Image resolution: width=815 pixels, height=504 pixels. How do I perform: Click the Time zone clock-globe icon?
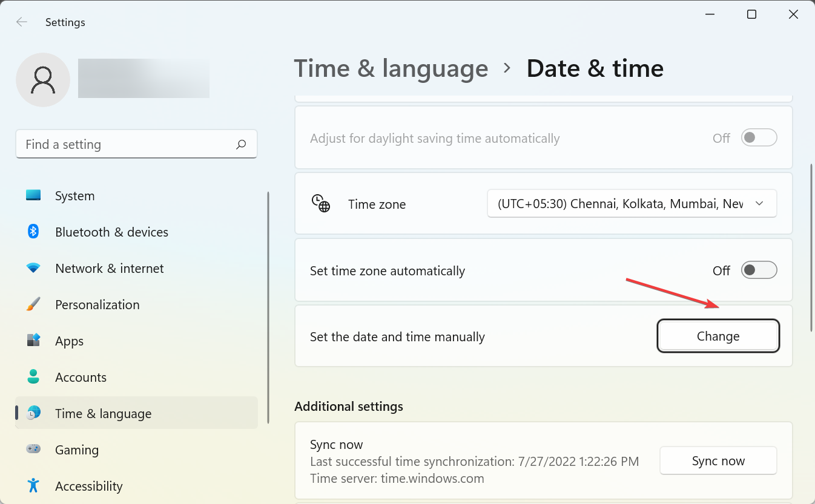click(321, 204)
